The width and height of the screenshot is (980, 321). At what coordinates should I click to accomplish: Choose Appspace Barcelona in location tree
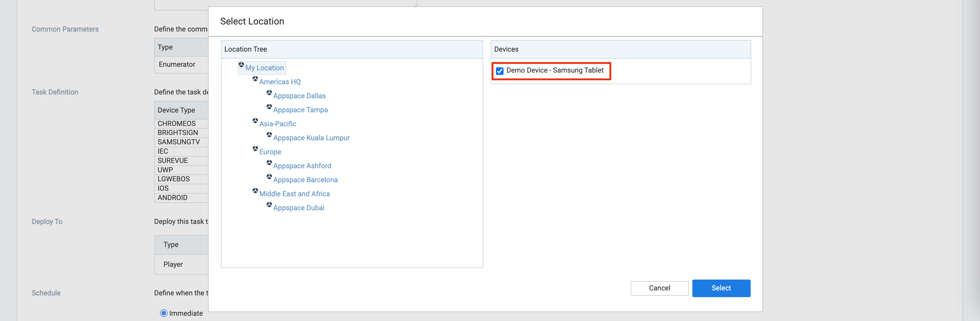click(305, 180)
